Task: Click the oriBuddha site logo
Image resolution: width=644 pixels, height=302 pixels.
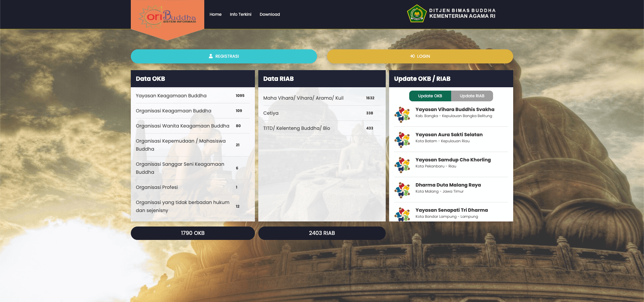Action: (x=167, y=16)
